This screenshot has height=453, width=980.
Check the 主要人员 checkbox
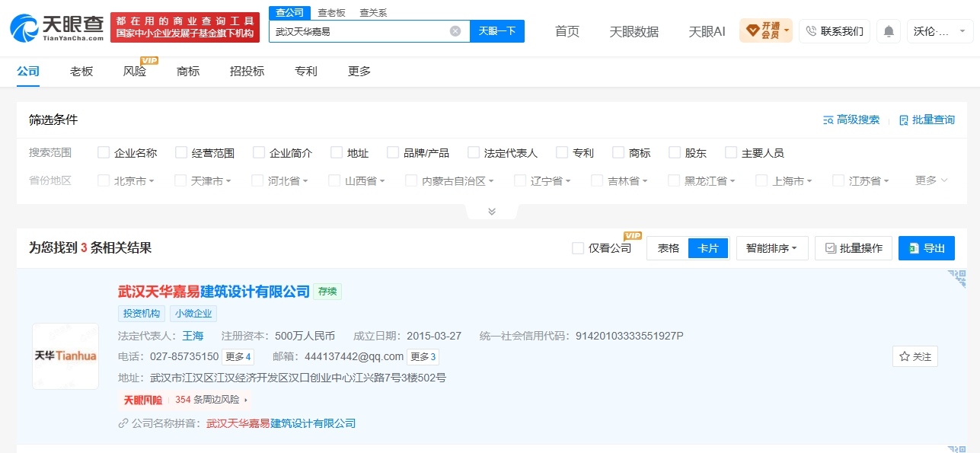click(731, 152)
